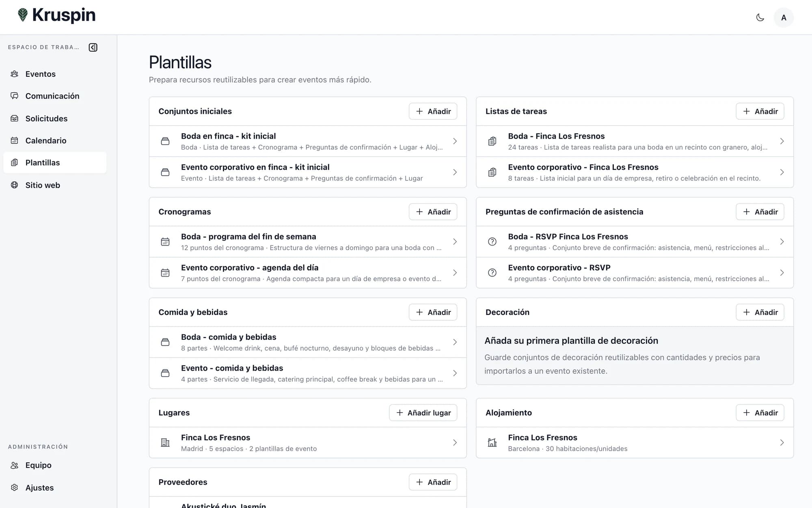Click the calendar icon of Evento corporativo - agenda del día

click(165, 273)
